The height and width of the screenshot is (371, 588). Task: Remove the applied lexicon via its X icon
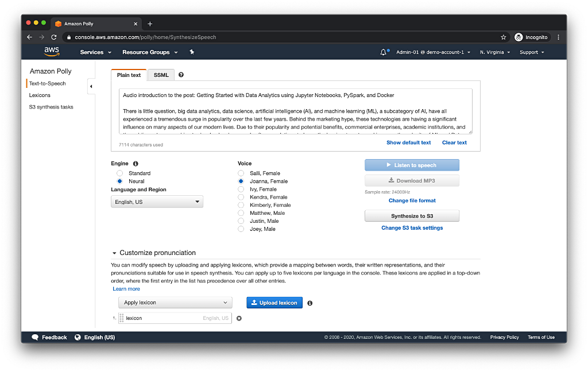pos(239,318)
